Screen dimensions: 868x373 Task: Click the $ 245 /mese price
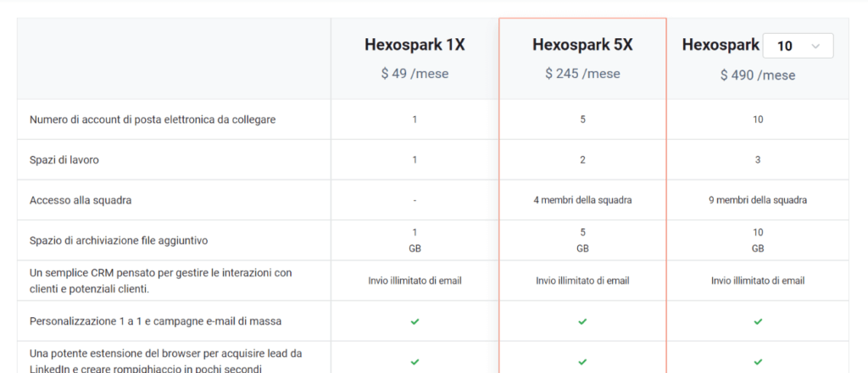582,74
